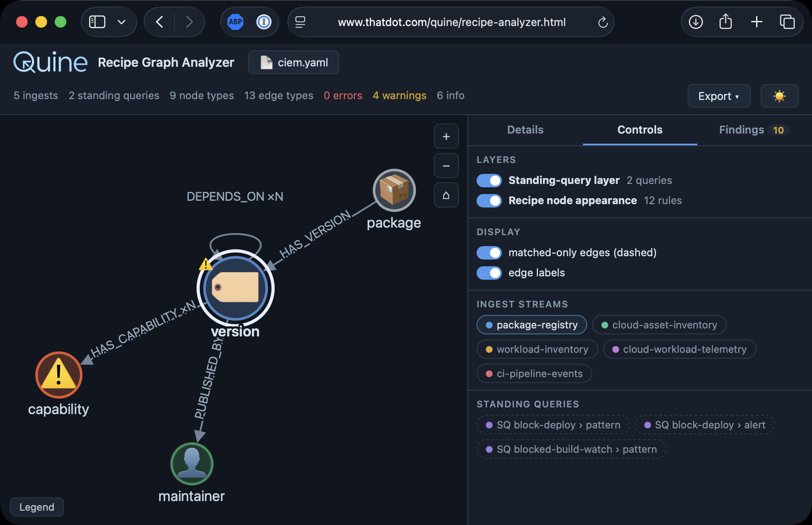
Task: Toggle matched-only edges (dashed) switch
Action: 489,253
